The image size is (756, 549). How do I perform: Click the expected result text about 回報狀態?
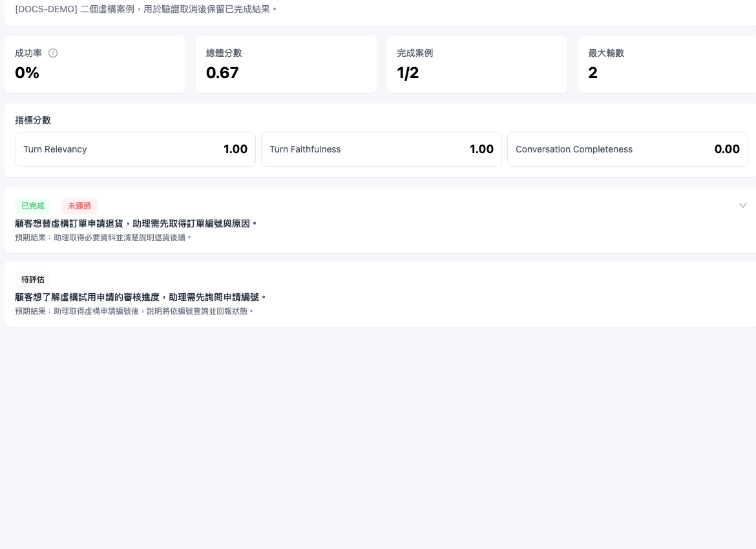point(134,311)
